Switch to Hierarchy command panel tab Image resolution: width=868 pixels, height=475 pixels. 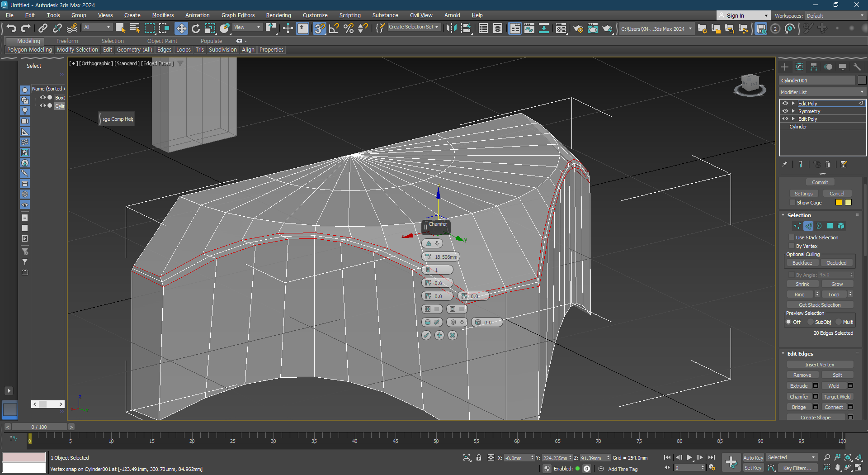click(814, 67)
